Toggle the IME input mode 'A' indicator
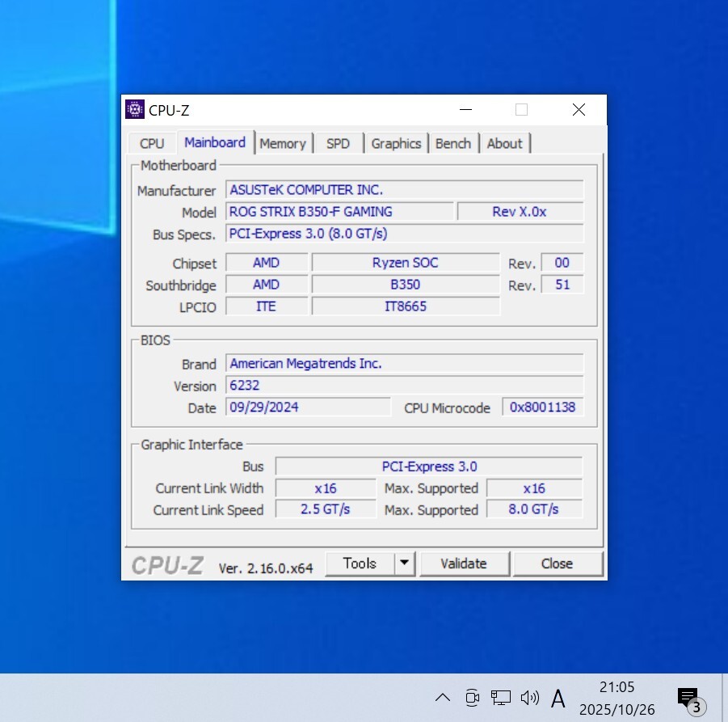 click(558, 698)
